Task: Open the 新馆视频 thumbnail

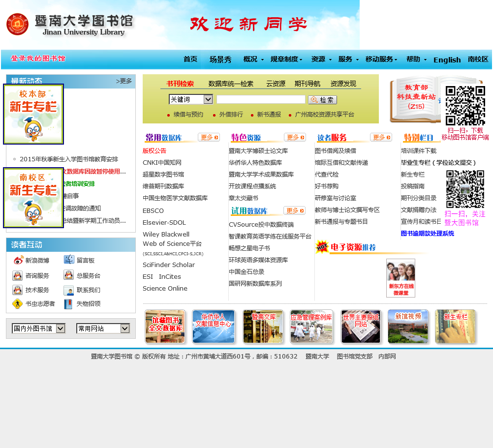Action: pyautogui.click(x=408, y=327)
